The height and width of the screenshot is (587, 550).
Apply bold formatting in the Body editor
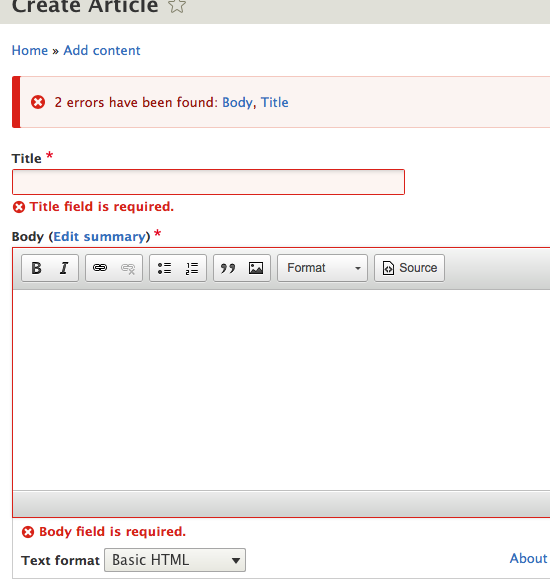pyautogui.click(x=36, y=268)
